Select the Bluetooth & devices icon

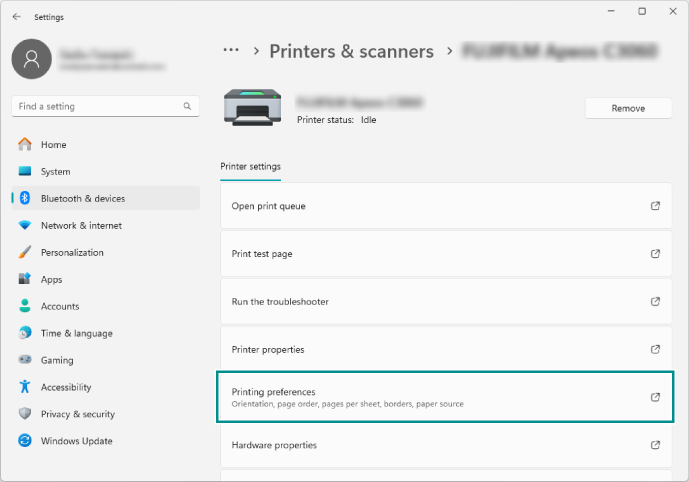(x=25, y=199)
